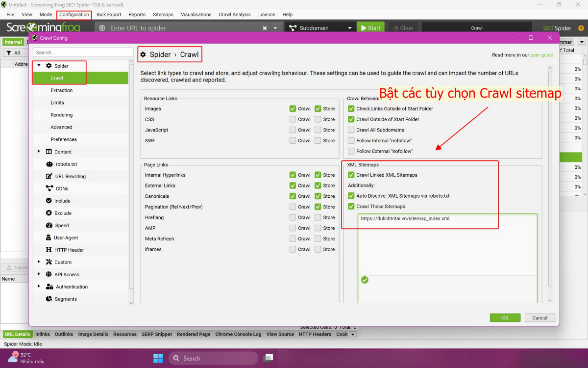Click the user guide link
588x368 pixels.
[541, 54]
